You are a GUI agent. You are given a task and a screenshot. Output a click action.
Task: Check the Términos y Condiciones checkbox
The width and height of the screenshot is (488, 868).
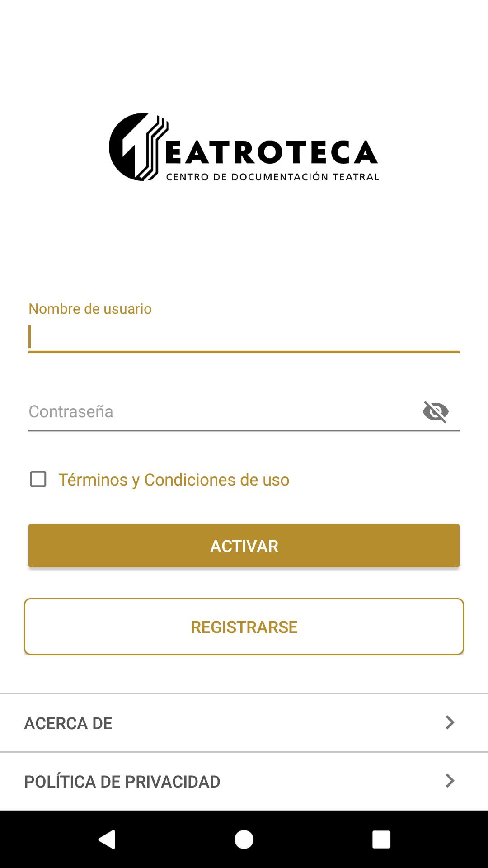tap(38, 479)
